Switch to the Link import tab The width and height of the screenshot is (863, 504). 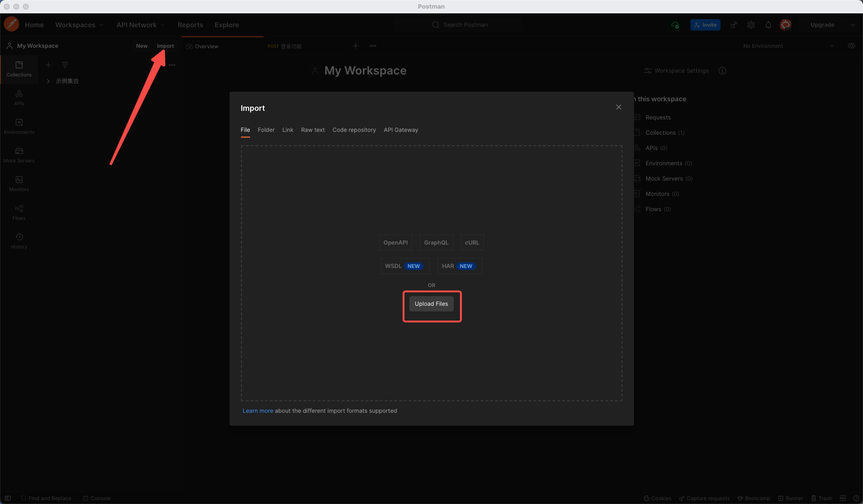tap(288, 130)
